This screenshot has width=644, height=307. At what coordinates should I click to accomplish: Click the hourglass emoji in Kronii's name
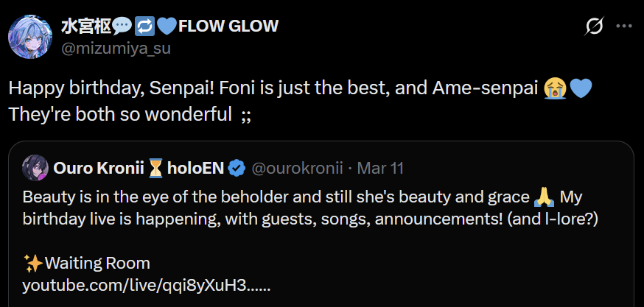[155, 169]
